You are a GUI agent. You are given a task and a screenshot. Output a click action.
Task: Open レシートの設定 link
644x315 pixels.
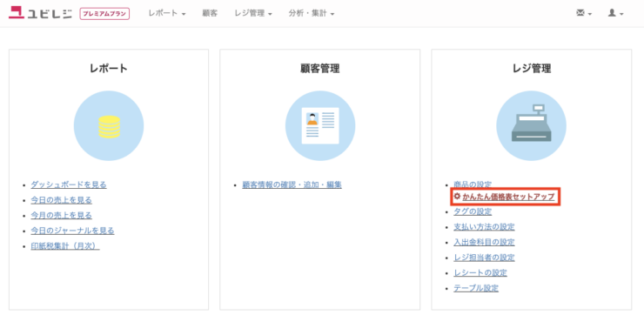click(480, 272)
